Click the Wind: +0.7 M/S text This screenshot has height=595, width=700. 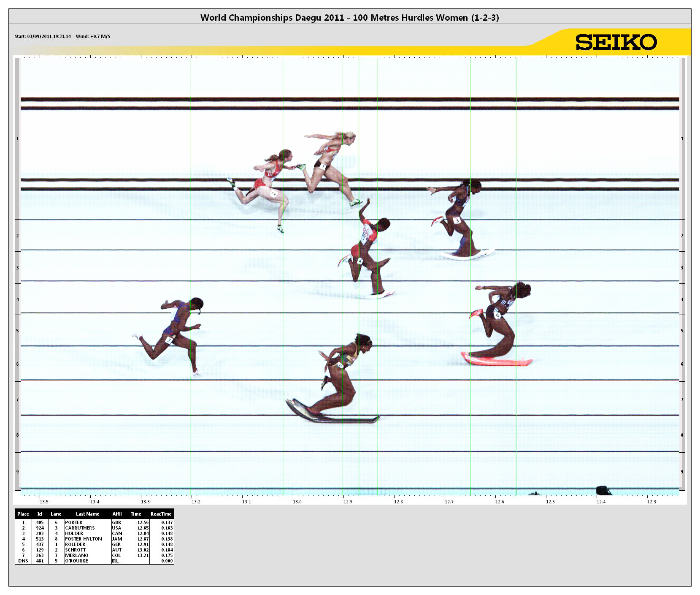click(93, 36)
